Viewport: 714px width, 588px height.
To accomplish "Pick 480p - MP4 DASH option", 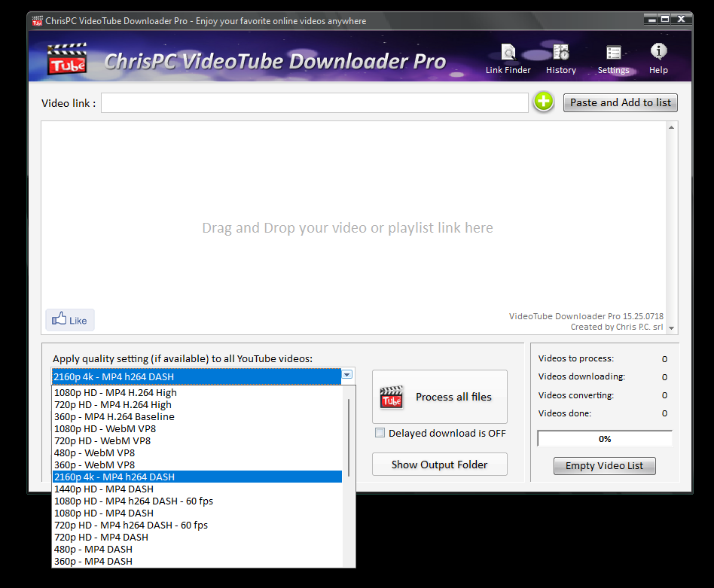I will tap(197, 550).
